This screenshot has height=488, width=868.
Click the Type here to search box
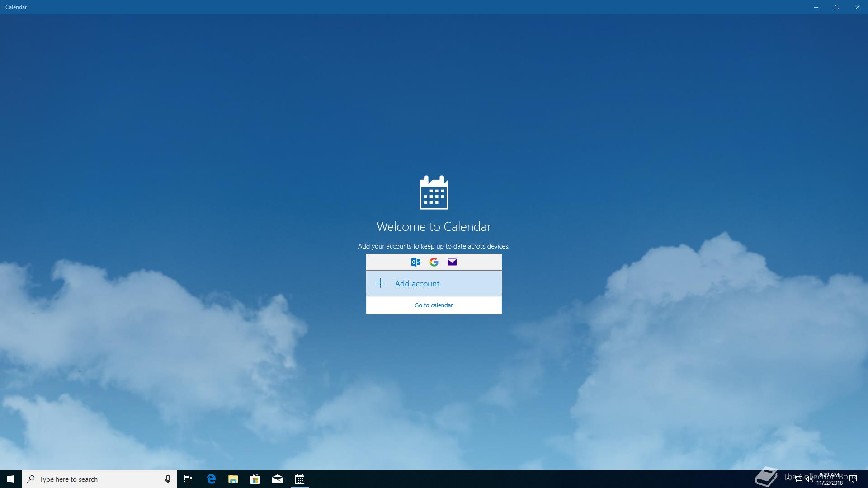point(99,479)
